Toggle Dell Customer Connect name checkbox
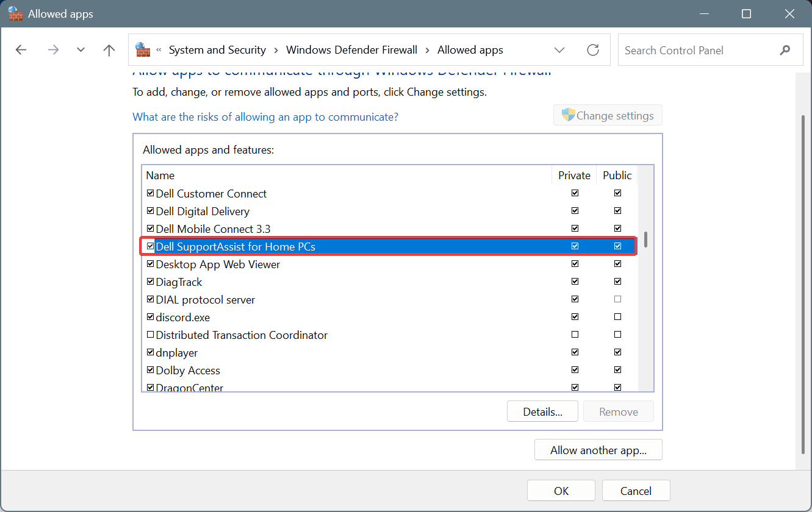Image resolution: width=812 pixels, height=512 pixels. pos(151,193)
